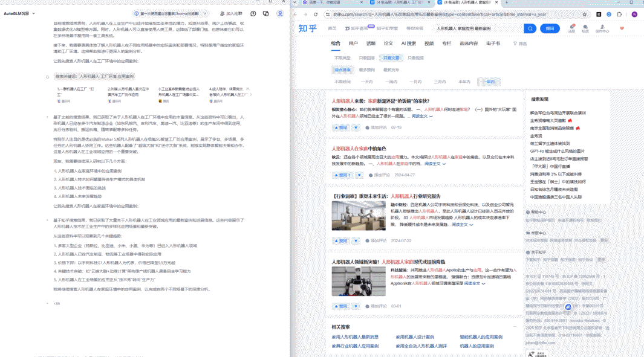Click the user avatar icon in AutoGLM header
This screenshot has height=357, width=644.
[x=279, y=14]
